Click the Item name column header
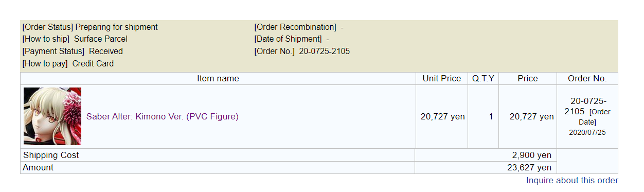Screen dimensions: 644x192 point(218,78)
